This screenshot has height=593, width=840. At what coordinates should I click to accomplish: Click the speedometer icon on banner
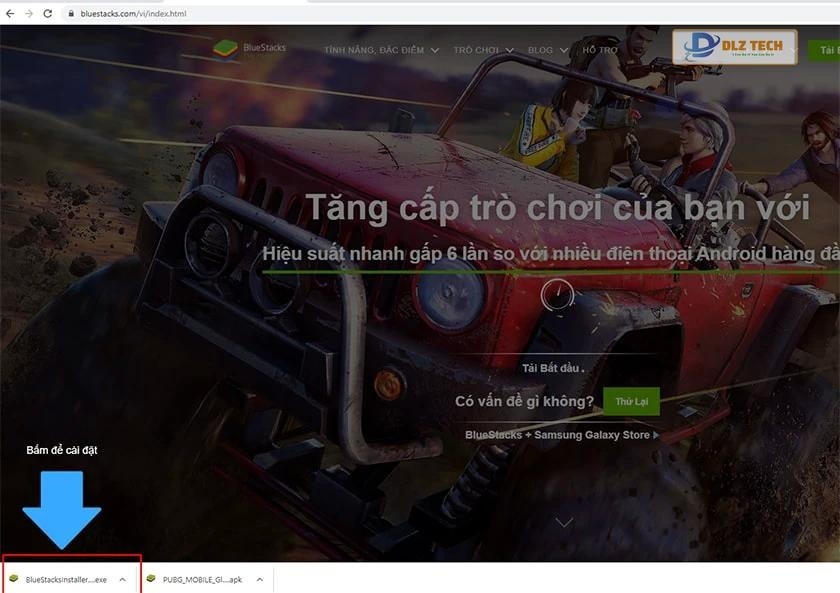coord(557,294)
